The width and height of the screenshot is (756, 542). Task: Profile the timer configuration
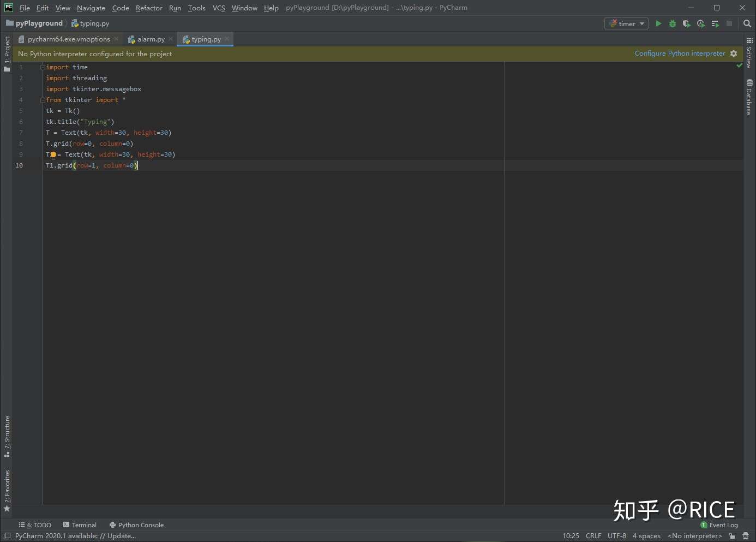(x=701, y=23)
